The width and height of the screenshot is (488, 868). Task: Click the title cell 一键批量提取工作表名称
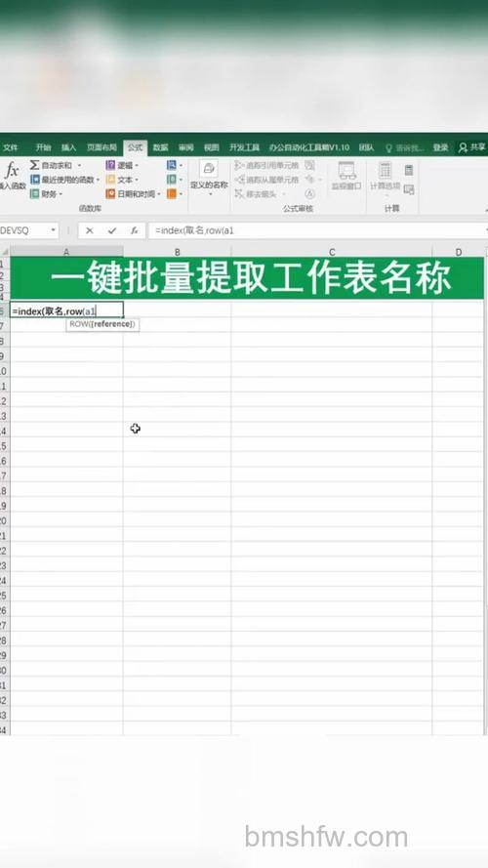coord(247,278)
